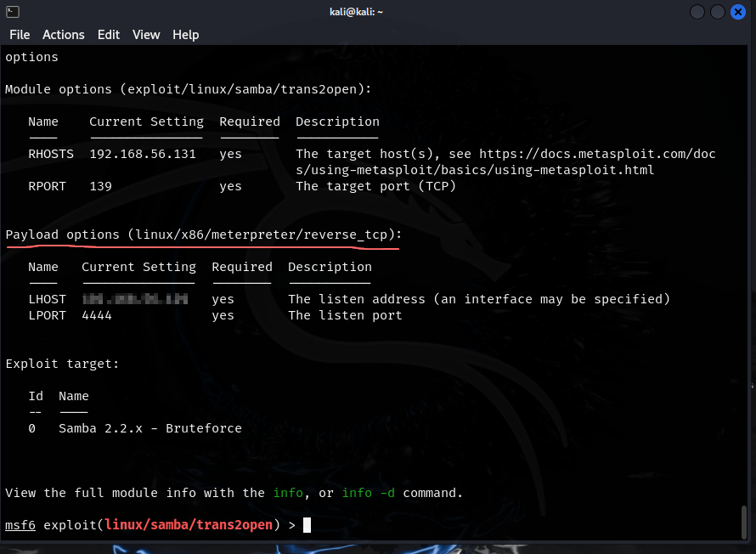The image size is (756, 554).
Task: Click 'Samba 2.2.x - Bruteforce' target row
Action: [x=135, y=428]
